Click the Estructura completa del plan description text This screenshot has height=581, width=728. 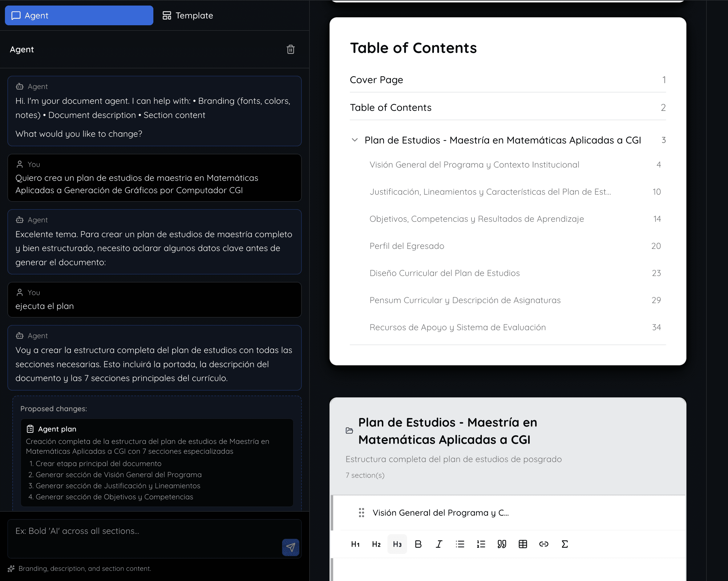[454, 459]
